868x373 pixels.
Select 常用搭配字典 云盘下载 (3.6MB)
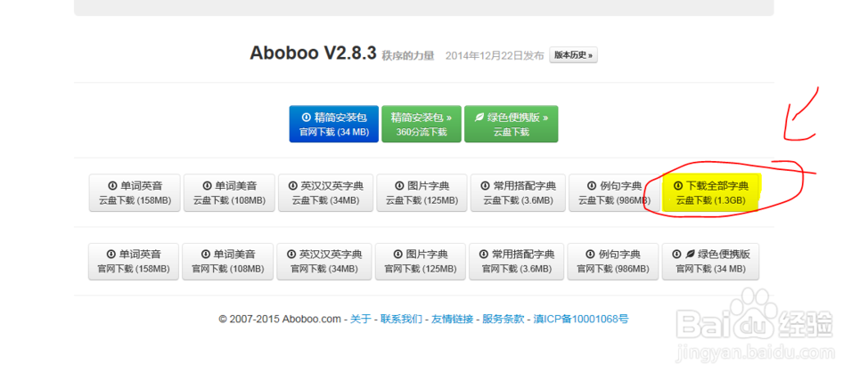pos(518,193)
